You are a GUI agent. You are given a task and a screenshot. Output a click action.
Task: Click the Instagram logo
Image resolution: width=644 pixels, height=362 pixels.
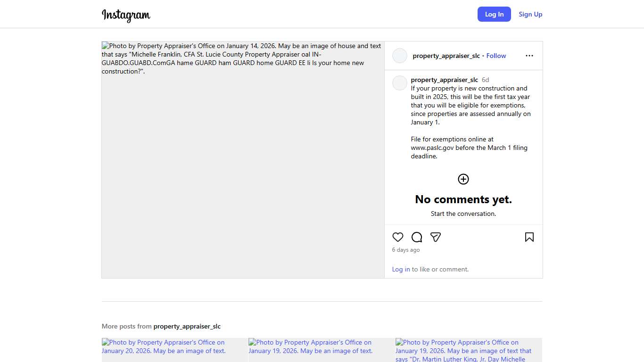click(126, 15)
